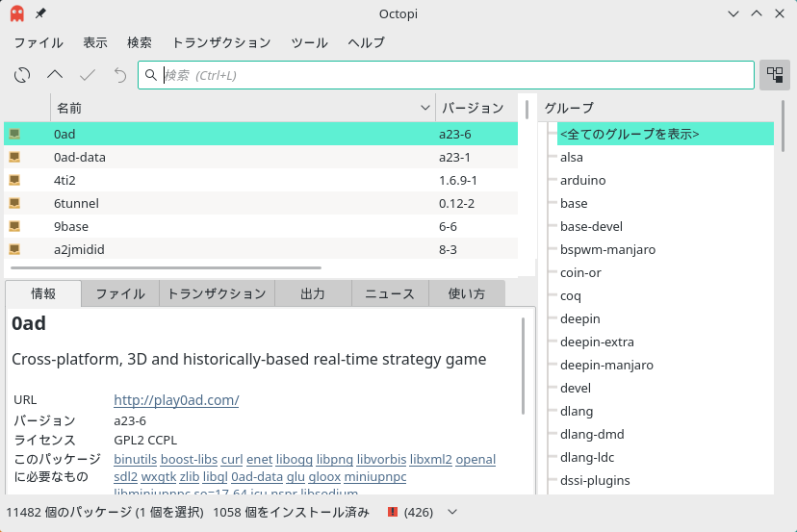Follow the 0ad-data dependency link
The height and width of the screenshot is (532, 797).
(257, 476)
